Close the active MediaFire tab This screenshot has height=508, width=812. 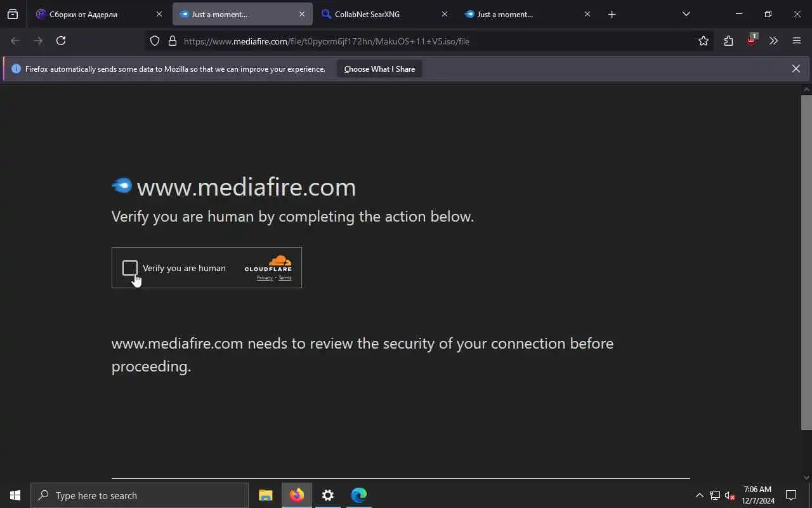tap(302, 14)
